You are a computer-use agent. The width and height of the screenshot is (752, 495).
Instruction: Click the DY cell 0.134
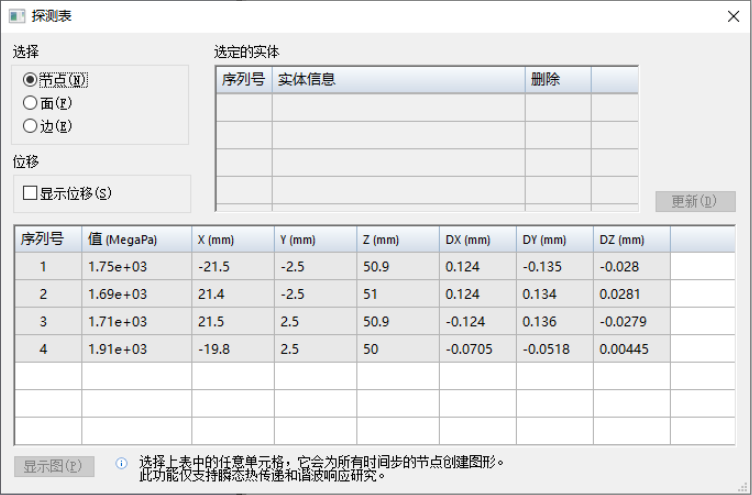(x=555, y=294)
